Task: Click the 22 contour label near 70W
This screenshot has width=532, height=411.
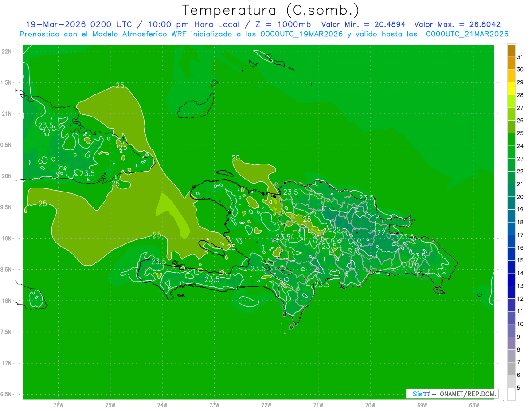Action: tap(382, 232)
